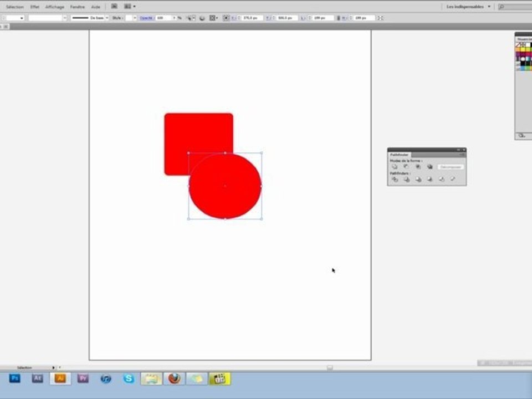Open Skype from the taskbar
The height and width of the screenshot is (399, 532).
(x=129, y=378)
